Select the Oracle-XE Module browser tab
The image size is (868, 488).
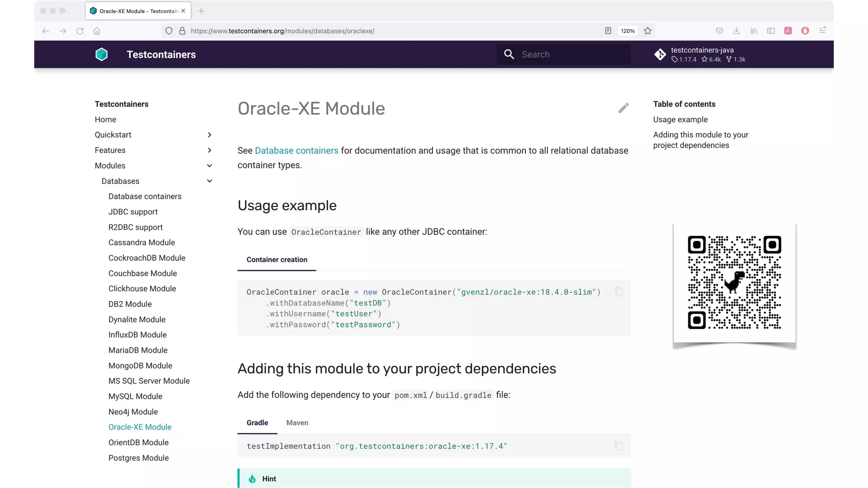(x=138, y=11)
